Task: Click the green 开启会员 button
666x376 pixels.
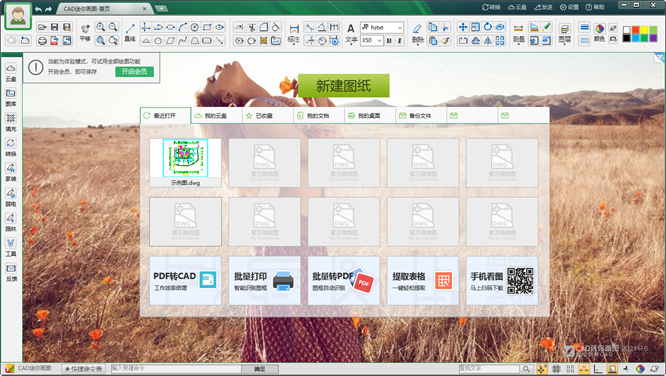Action: 135,72
